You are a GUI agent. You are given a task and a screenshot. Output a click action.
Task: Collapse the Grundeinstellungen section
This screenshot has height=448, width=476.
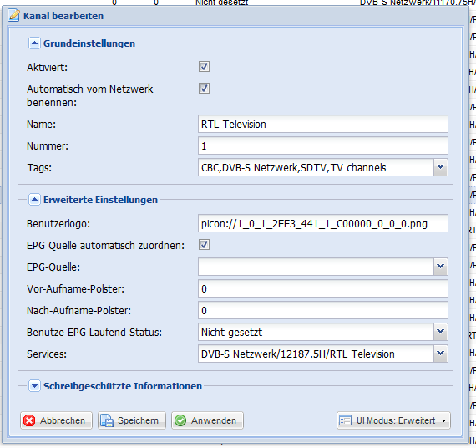tap(34, 43)
